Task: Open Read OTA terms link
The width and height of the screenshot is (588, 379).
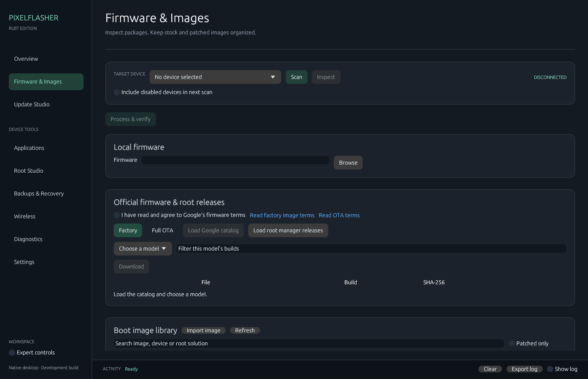Action: point(339,215)
